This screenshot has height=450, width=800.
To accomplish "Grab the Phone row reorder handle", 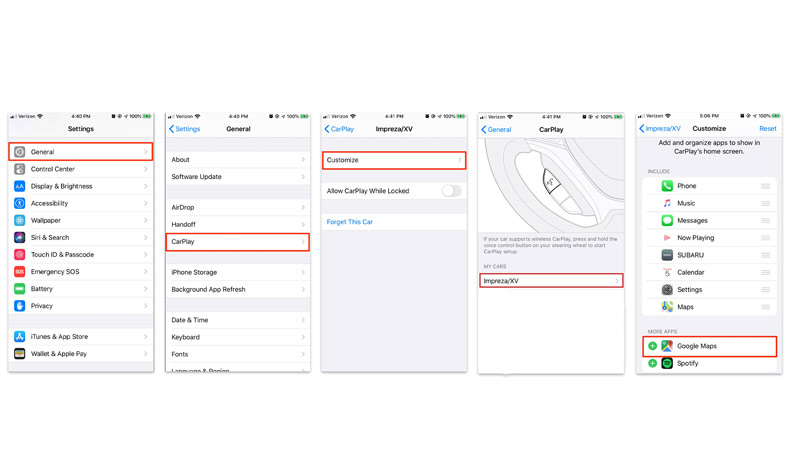I will [x=765, y=186].
